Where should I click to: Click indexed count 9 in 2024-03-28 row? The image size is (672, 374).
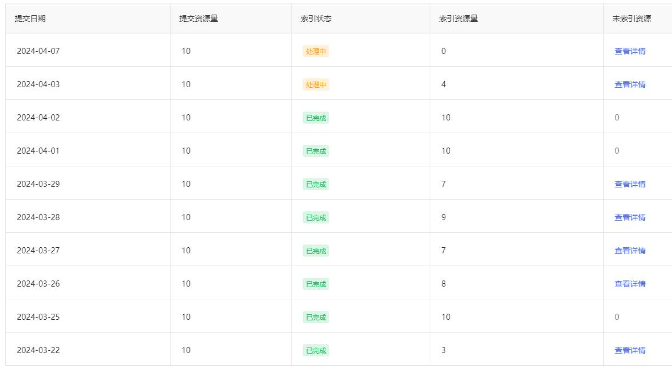click(444, 217)
